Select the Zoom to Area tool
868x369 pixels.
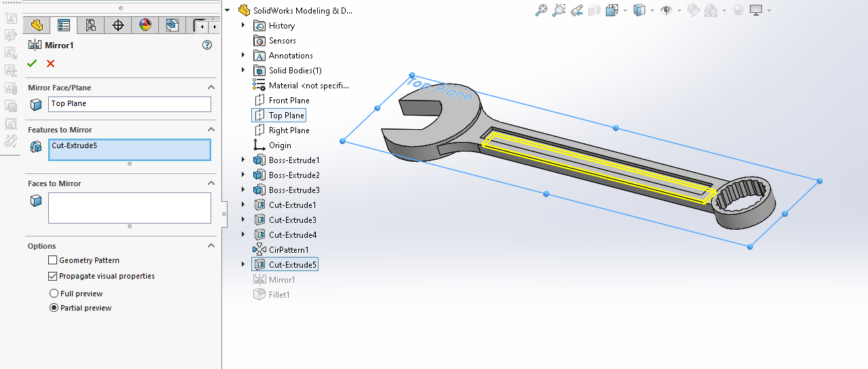(558, 10)
